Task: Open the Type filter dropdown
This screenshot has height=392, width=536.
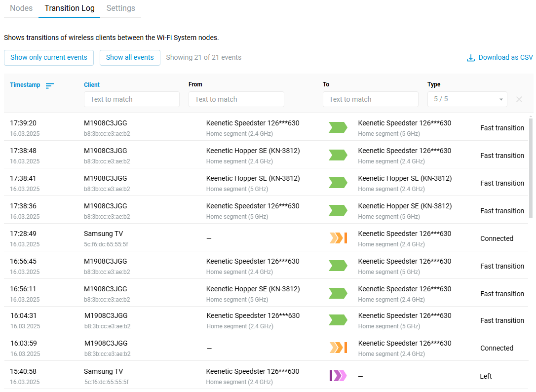Action: pos(467,99)
